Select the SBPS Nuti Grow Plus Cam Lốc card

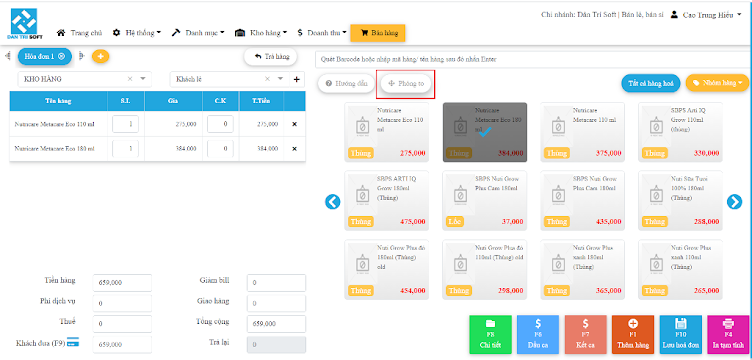(x=484, y=201)
